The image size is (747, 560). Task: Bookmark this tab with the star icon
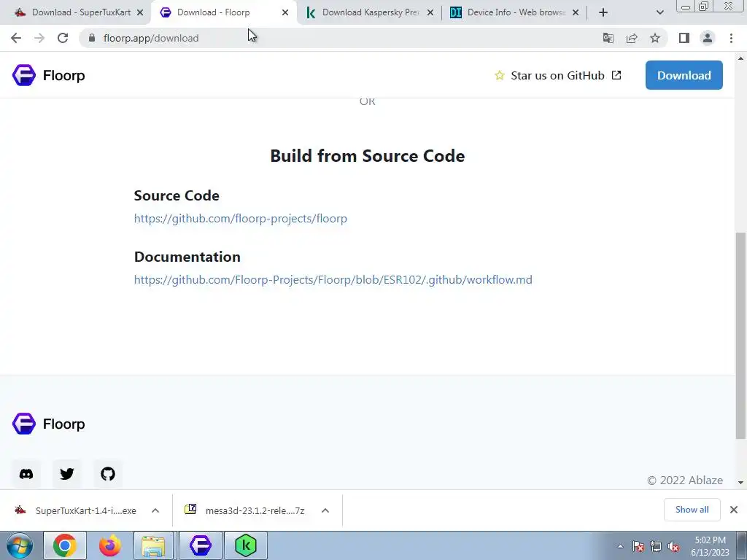[655, 38]
